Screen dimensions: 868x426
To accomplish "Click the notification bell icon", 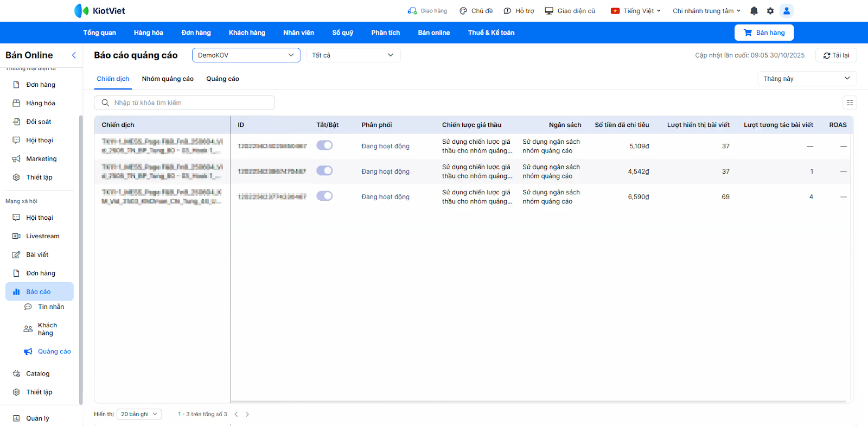I will (754, 11).
